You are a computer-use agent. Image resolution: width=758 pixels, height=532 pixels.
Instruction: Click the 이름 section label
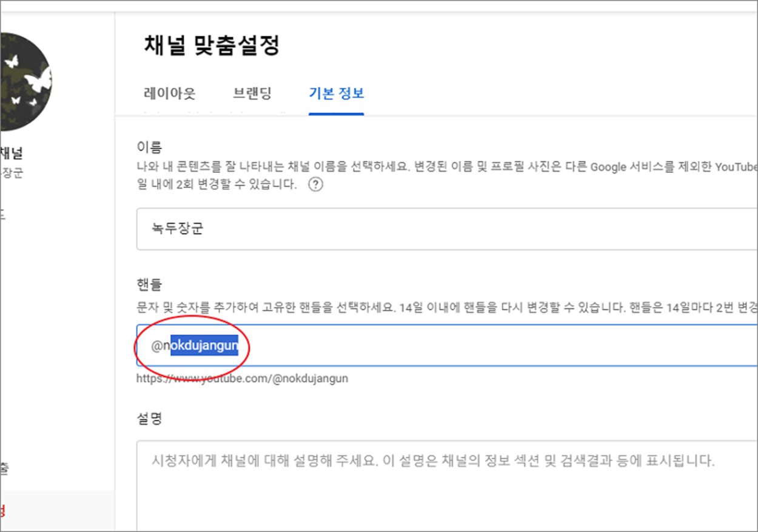[149, 147]
